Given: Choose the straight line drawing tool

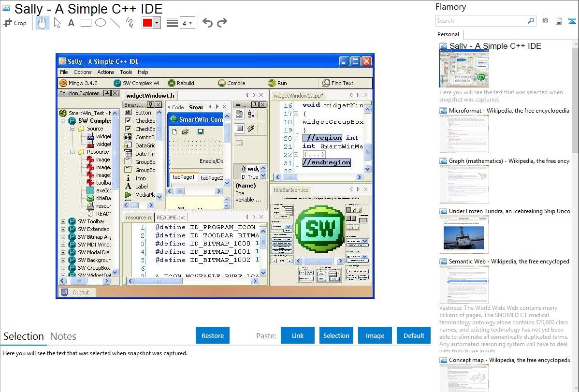Looking at the screenshot, I should pyautogui.click(x=115, y=23).
